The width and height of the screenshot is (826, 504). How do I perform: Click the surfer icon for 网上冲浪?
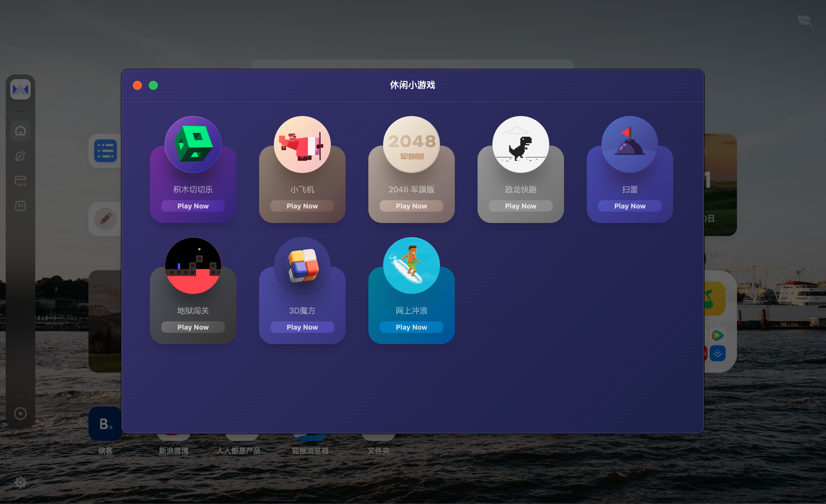411,266
